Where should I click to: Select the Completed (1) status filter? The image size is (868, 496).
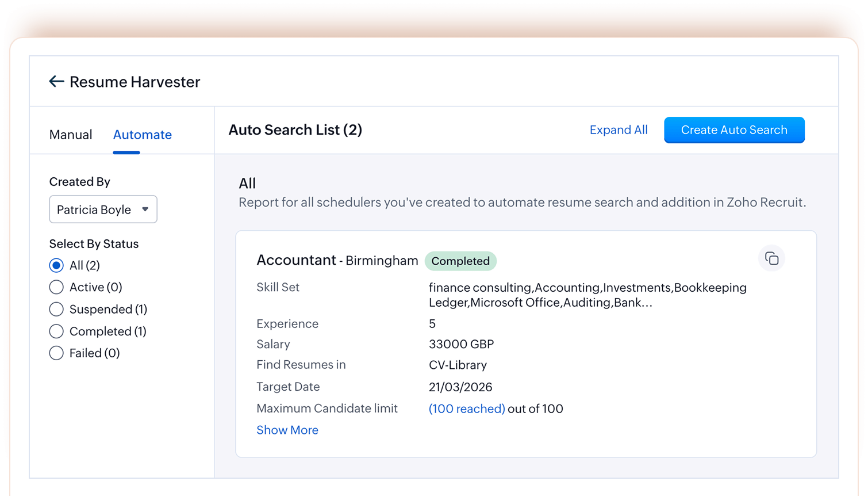tap(56, 331)
